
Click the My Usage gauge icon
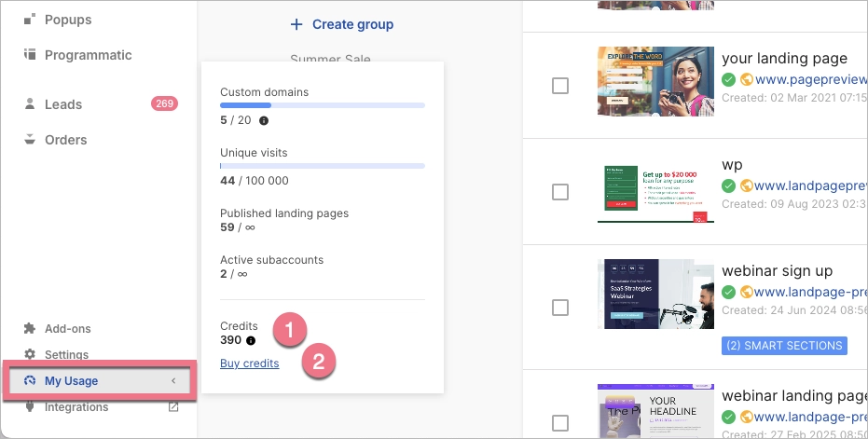point(30,380)
